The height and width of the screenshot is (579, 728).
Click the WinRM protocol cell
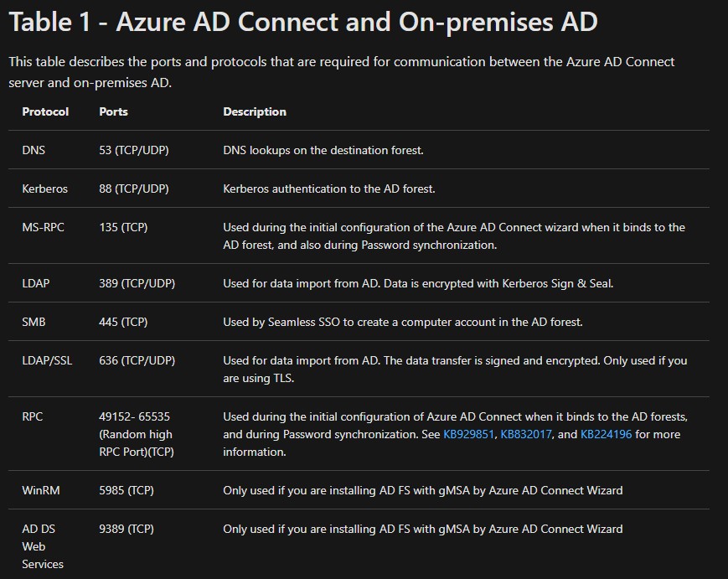tap(41, 491)
